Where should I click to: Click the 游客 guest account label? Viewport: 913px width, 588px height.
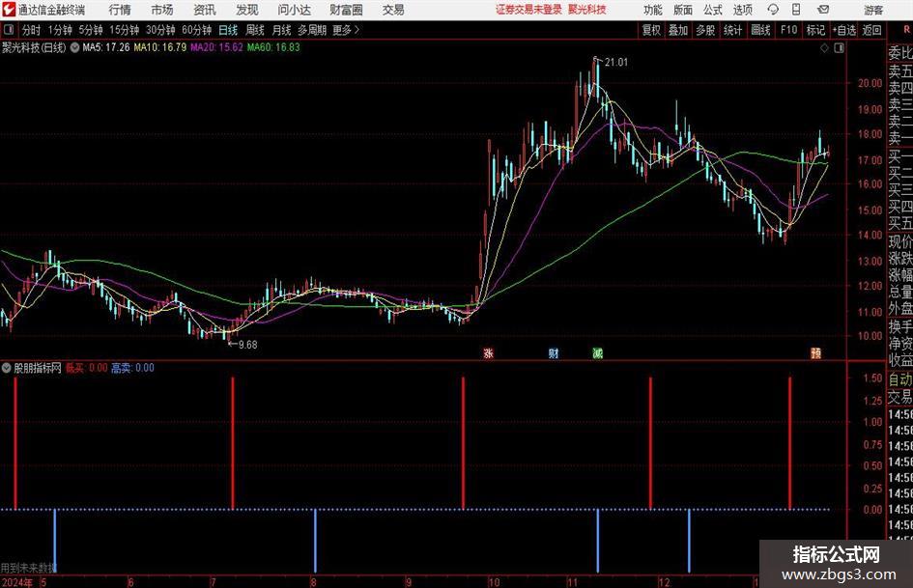tap(873, 10)
